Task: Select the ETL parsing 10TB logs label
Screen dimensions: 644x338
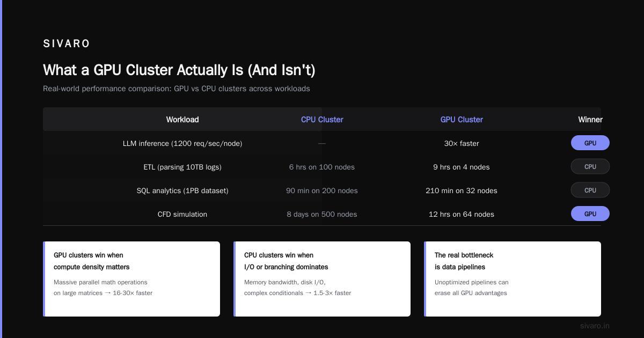Action: point(182,167)
